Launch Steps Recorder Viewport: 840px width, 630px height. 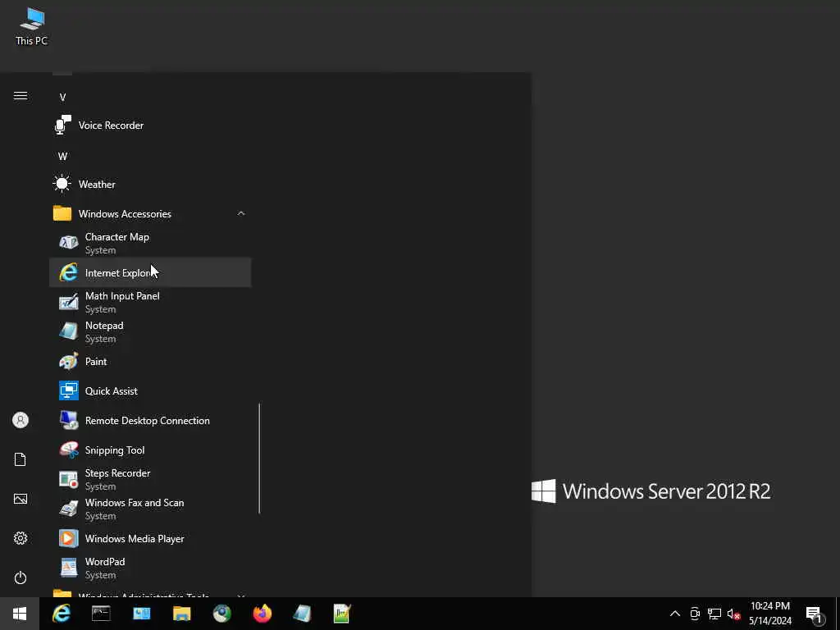pyautogui.click(x=150, y=479)
